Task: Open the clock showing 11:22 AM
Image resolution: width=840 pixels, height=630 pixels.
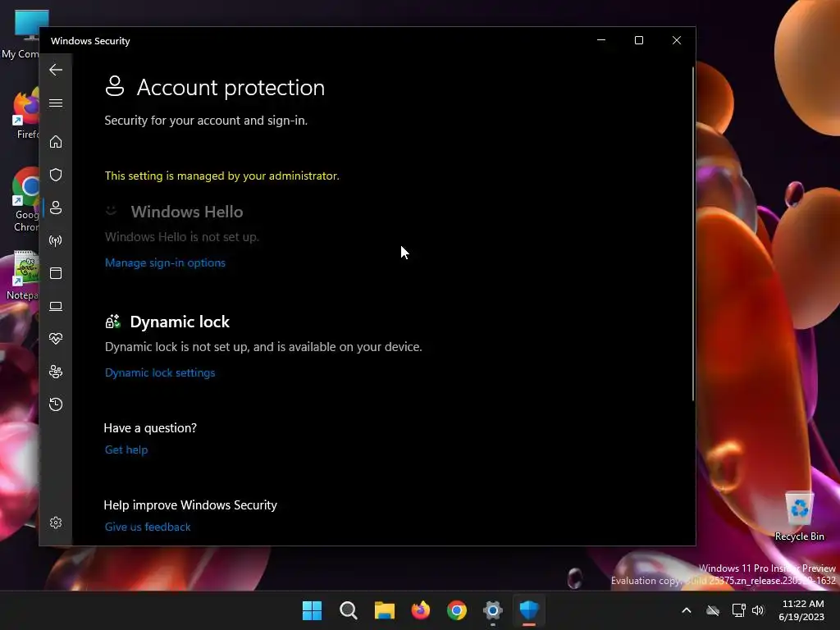Action: coord(802,610)
